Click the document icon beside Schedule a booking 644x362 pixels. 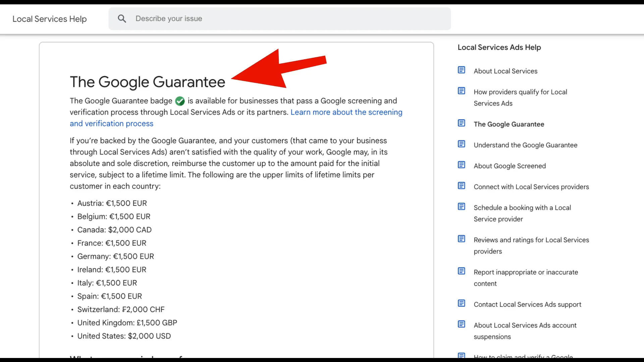(x=462, y=206)
